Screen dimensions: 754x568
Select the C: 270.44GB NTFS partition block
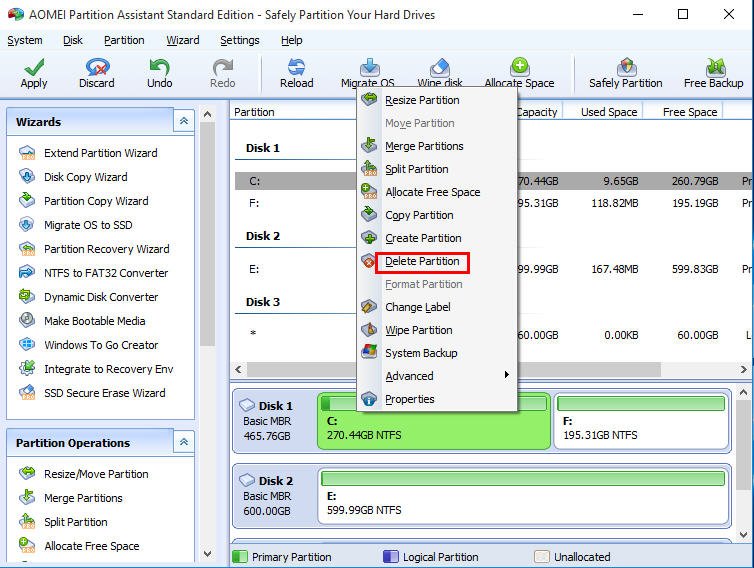[434, 421]
